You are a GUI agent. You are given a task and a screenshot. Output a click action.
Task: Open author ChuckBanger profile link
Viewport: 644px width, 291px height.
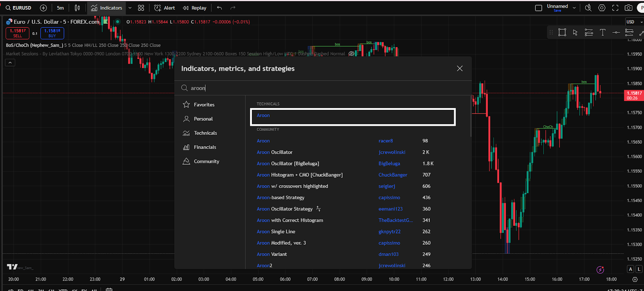[393, 175]
